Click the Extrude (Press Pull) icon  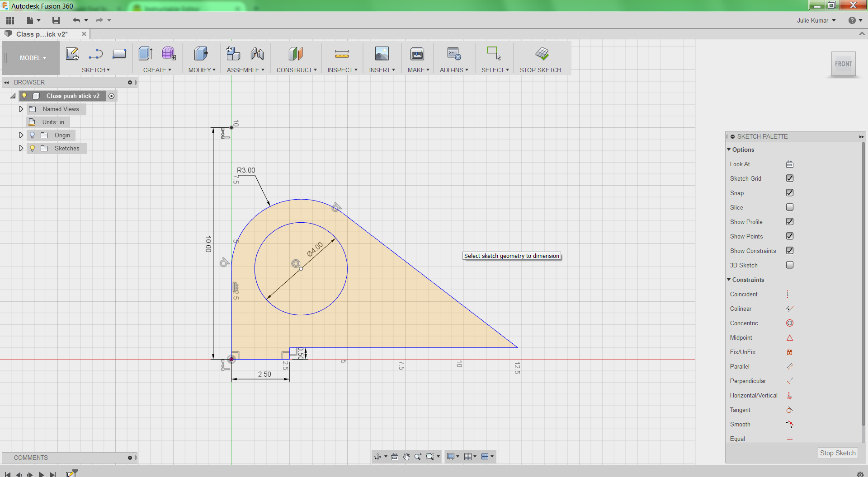click(146, 54)
